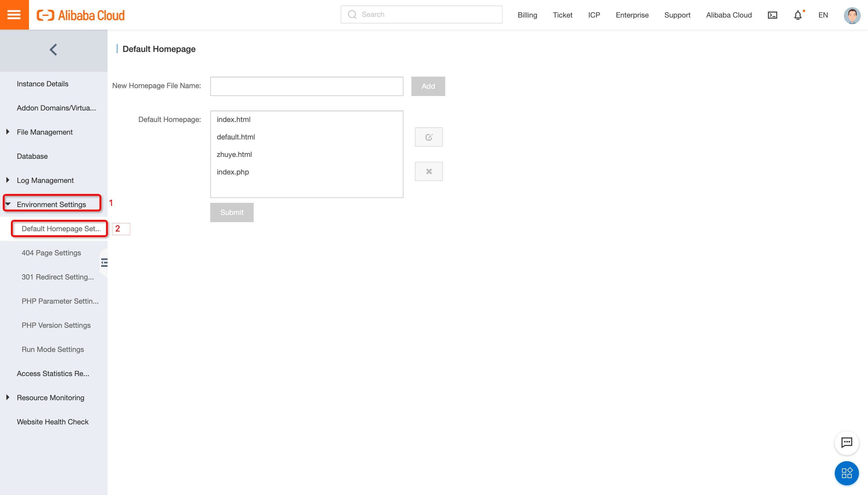868x495 pixels.
Task: Open the blue quick-access apps button
Action: (x=846, y=473)
